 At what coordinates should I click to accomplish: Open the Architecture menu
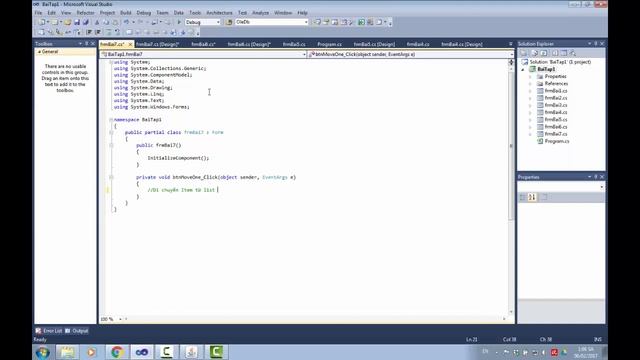pos(219,13)
